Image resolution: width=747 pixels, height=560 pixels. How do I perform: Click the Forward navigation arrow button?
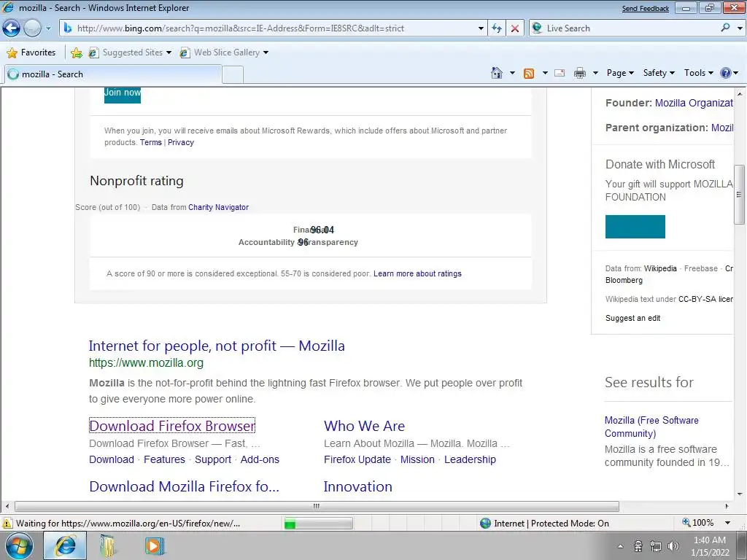32,28
